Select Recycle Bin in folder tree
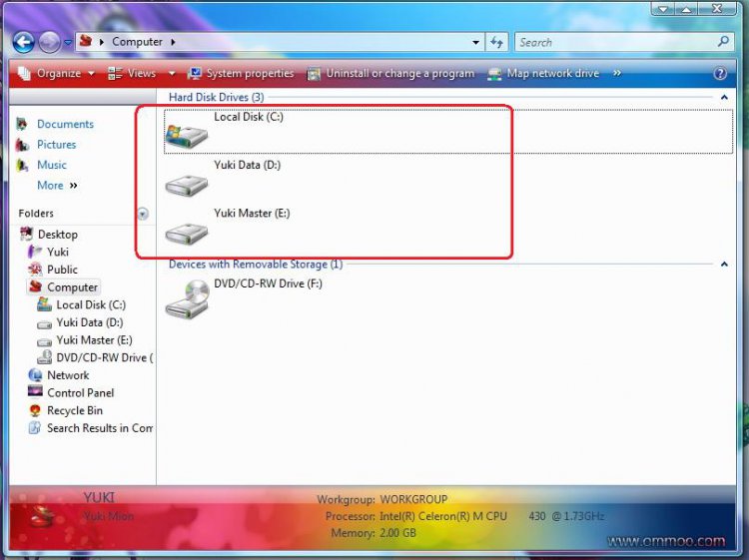This screenshot has width=749, height=560. [75, 410]
